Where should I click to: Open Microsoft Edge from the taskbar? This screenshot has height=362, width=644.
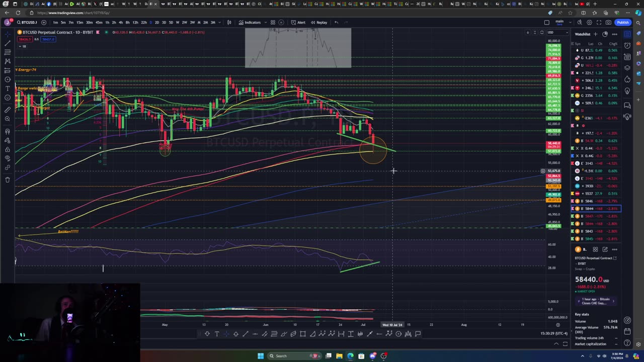350,356
